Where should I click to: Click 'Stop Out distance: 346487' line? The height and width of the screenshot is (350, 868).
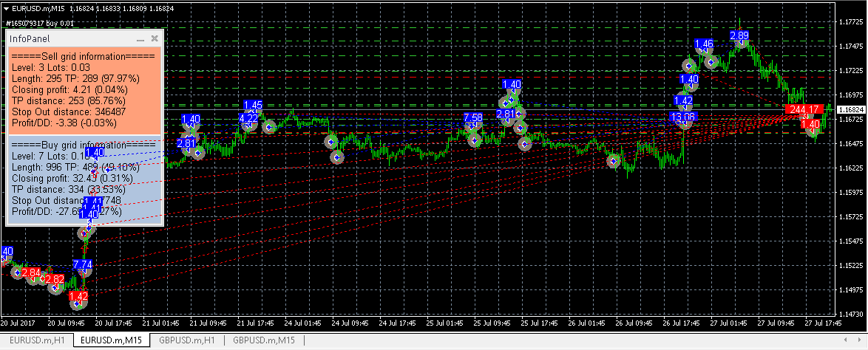click(x=69, y=111)
